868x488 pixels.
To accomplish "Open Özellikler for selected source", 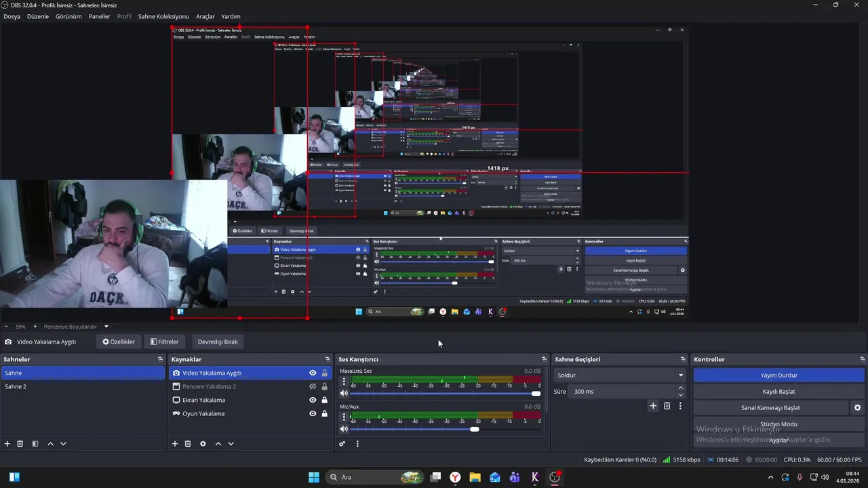I will [x=119, y=342].
